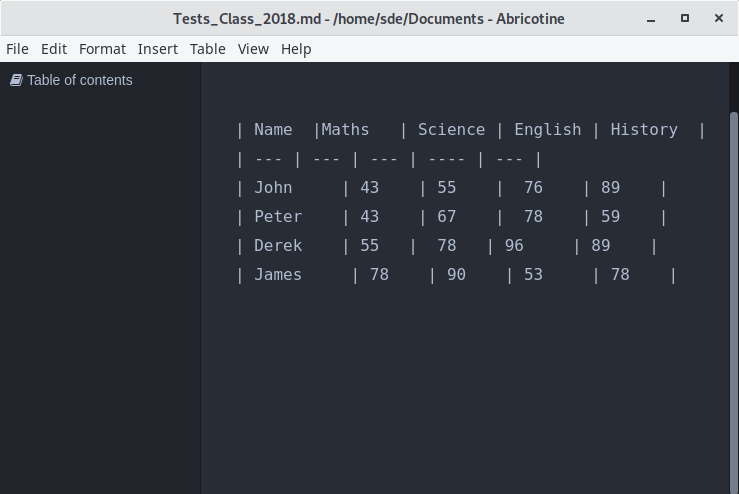Screen dimensions: 739x494
Task: Open the Table menu
Action: click(207, 49)
